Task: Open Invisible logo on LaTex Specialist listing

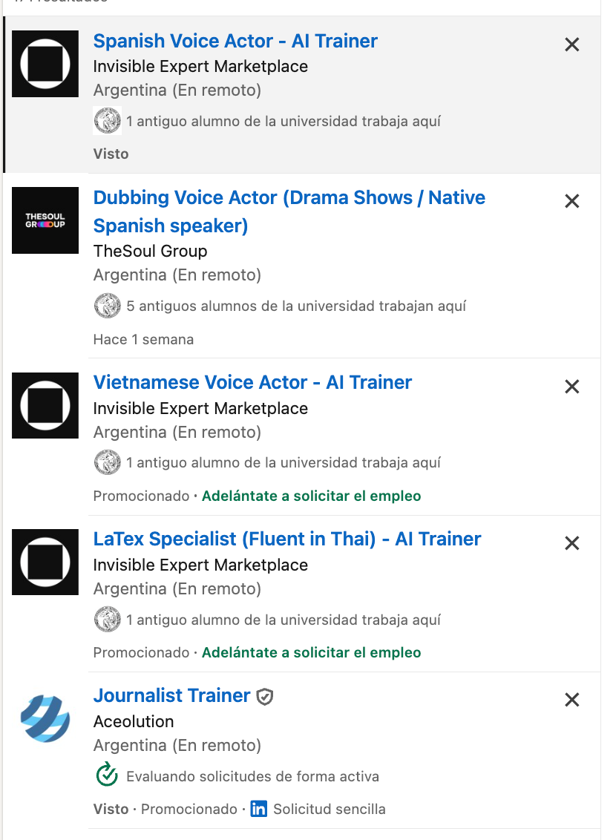Action: point(45,562)
